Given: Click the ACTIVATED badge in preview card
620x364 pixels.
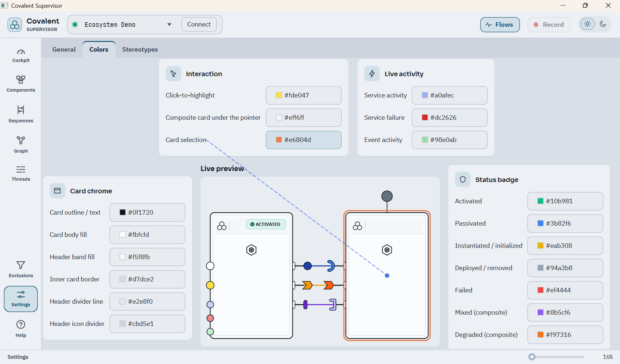Looking at the screenshot, I should (266, 224).
